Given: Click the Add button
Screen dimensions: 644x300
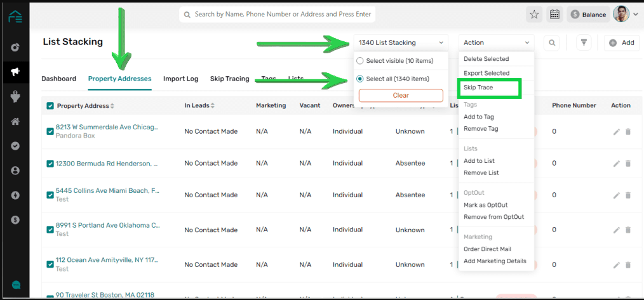Looking at the screenshot, I should click(621, 42).
